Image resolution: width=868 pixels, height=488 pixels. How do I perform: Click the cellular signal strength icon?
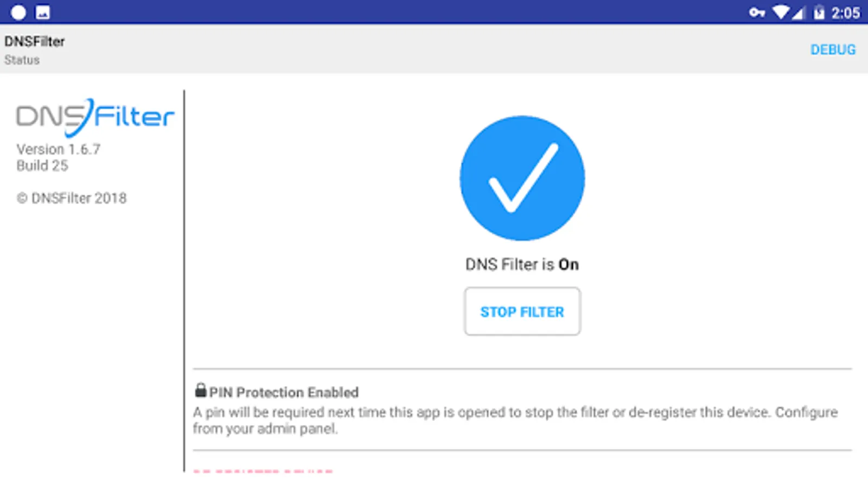coord(798,13)
